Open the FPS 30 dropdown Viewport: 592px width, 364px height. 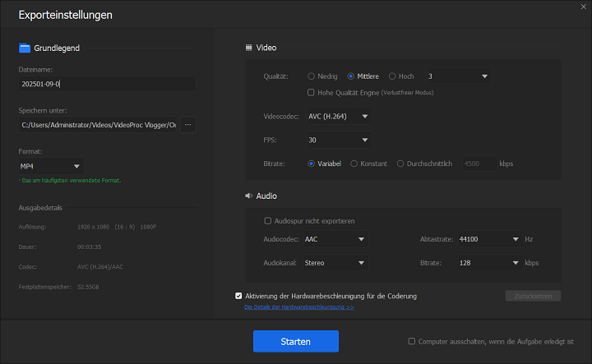[x=338, y=141]
